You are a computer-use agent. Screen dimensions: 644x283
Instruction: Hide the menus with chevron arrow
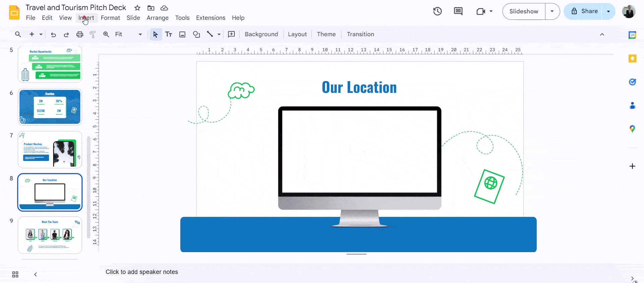click(602, 34)
